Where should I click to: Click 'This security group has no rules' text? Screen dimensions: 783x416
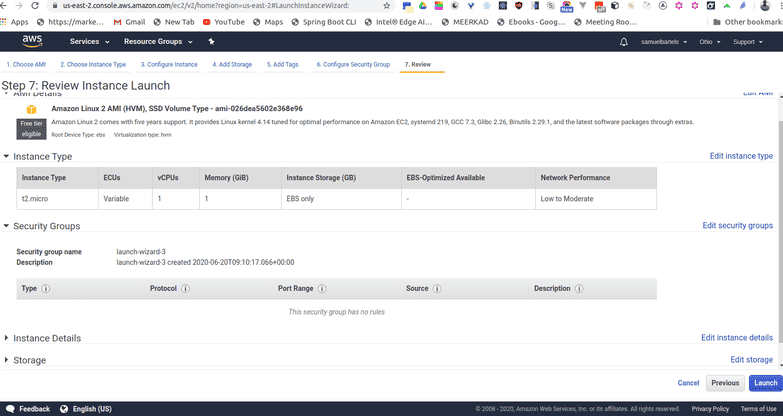[337, 312]
